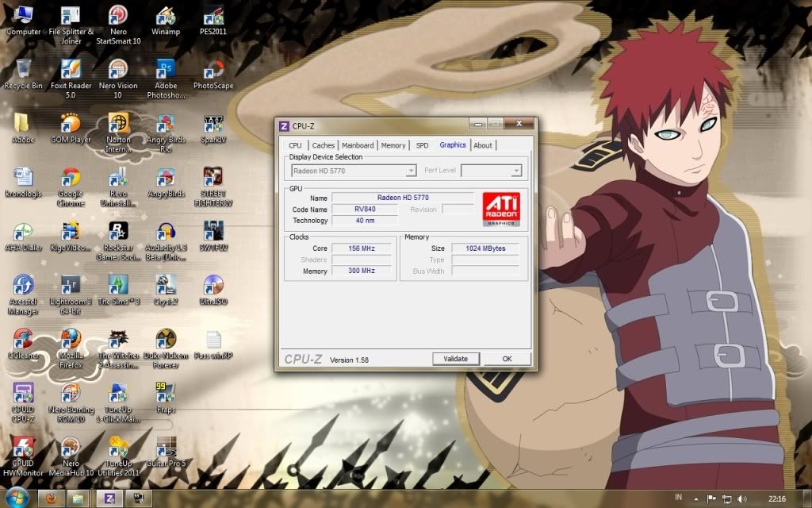Select the UltraISO shortcut
Screen dimensions: 812x508
click(x=213, y=291)
